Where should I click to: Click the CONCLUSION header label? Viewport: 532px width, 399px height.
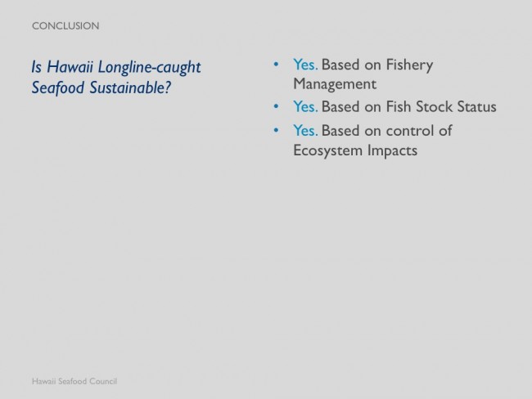tap(65, 26)
